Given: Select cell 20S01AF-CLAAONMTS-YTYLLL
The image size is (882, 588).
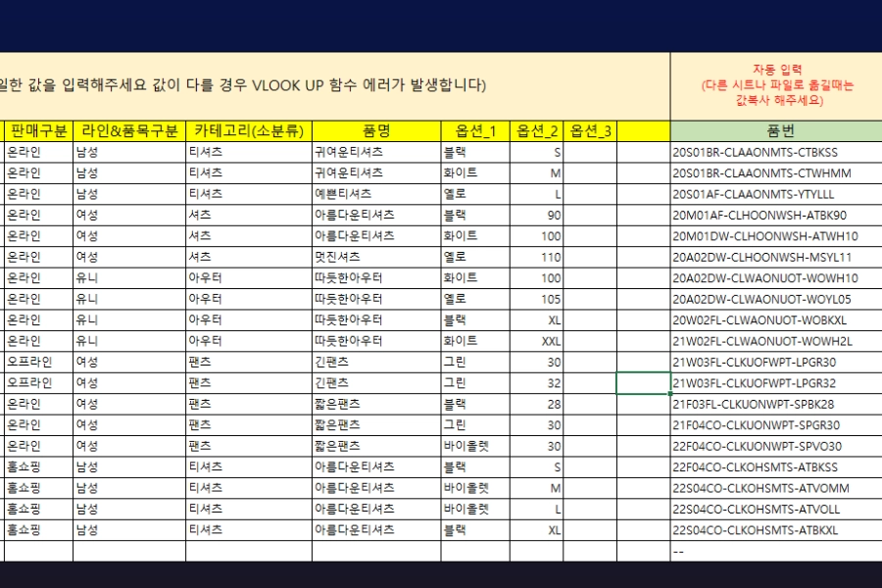Looking at the screenshot, I should point(776,194).
